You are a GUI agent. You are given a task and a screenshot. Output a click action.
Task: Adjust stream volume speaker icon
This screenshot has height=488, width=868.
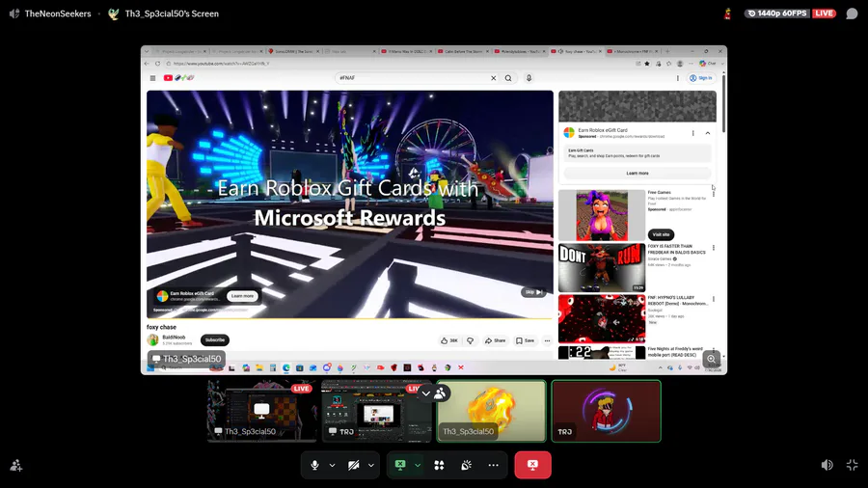coord(827,465)
